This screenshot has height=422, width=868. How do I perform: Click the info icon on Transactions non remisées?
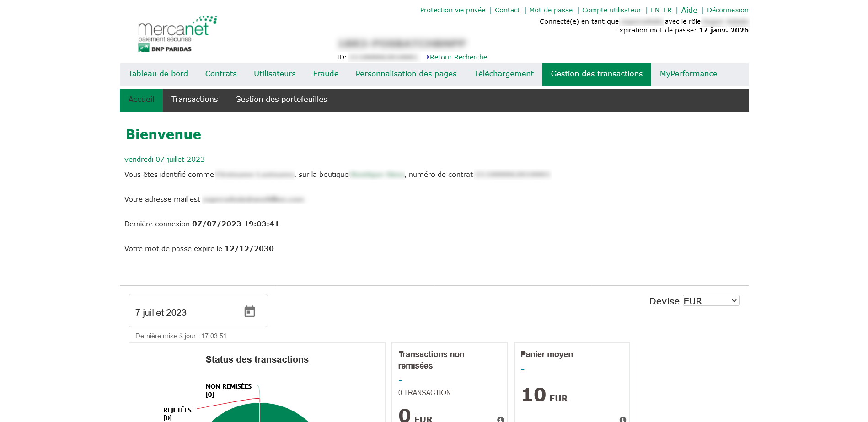tap(500, 419)
